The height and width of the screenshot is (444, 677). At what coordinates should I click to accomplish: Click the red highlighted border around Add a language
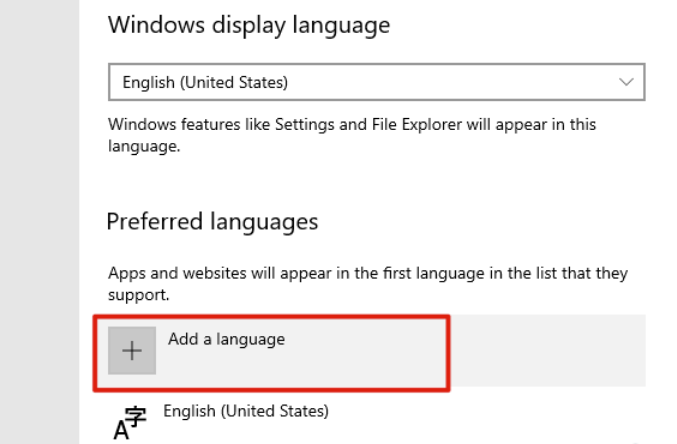click(272, 317)
